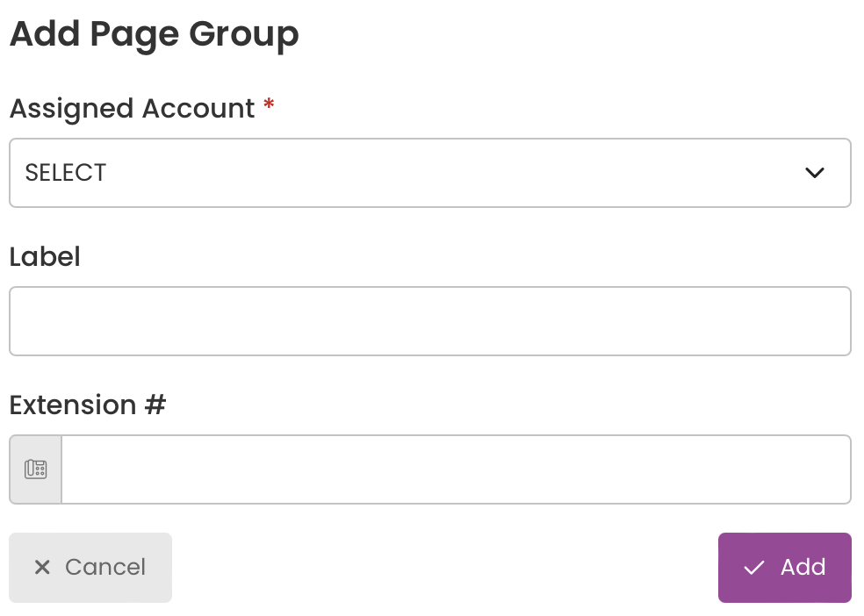
Task: Click the X icon on Cancel button
Action: click(42, 567)
